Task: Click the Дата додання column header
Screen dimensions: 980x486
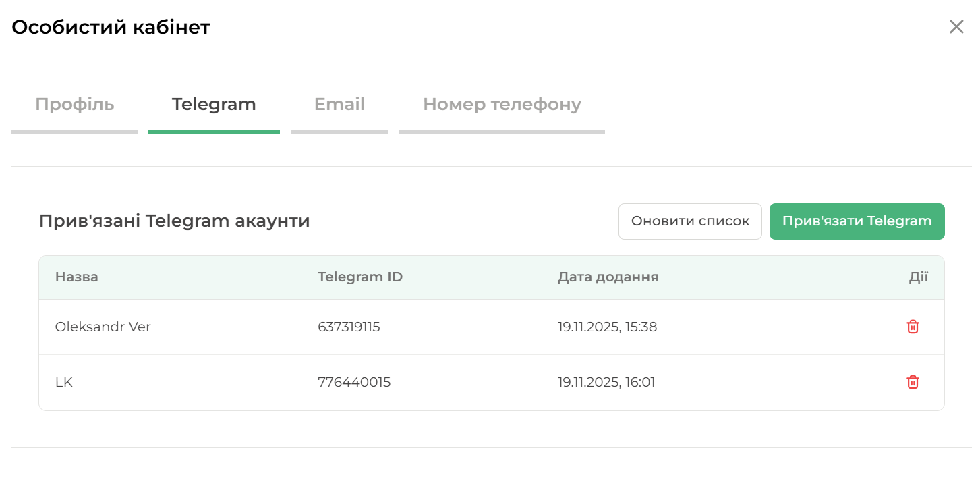Action: 608,277
